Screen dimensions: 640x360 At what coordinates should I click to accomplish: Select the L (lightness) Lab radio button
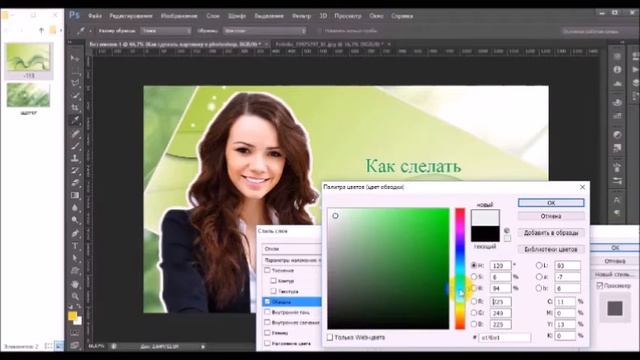tap(539, 265)
